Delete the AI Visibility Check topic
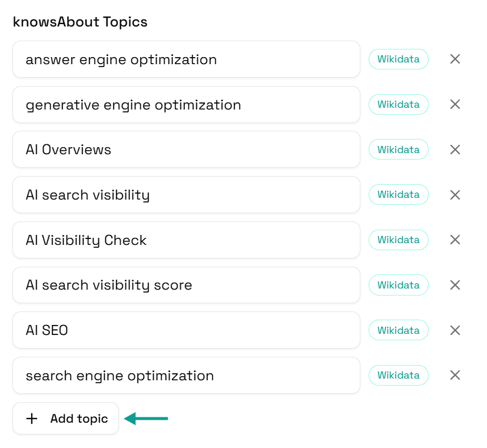 [455, 240]
